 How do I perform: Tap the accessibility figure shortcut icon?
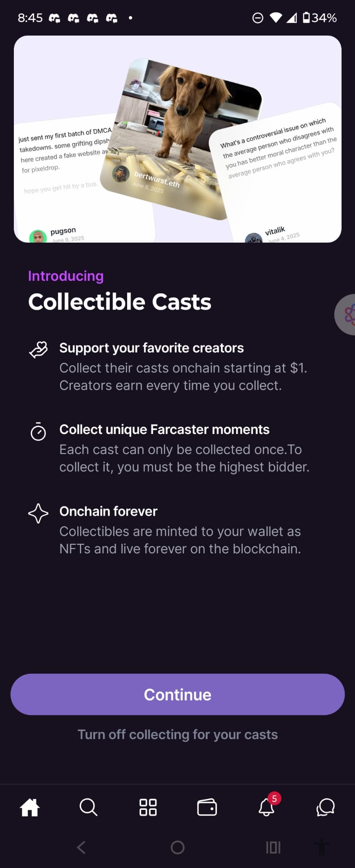click(x=322, y=847)
